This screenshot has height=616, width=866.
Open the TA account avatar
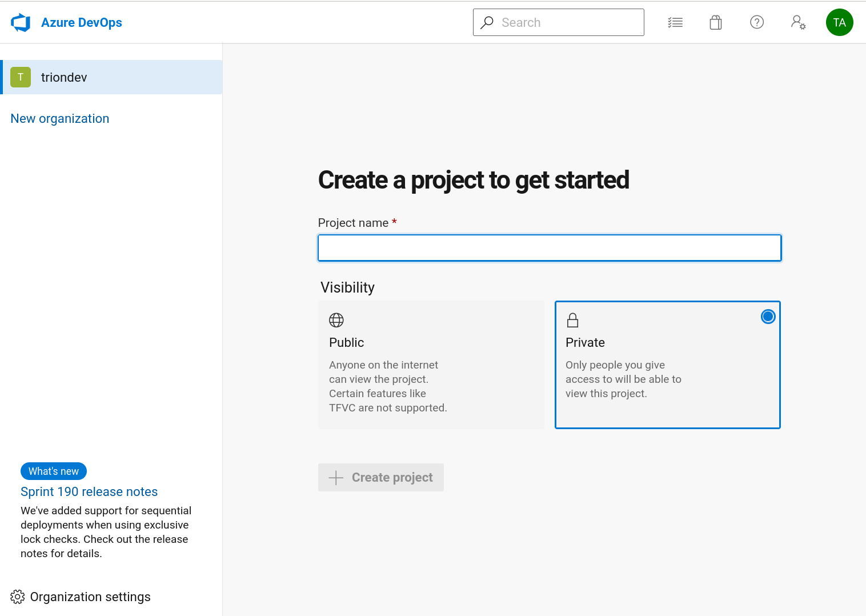(840, 22)
